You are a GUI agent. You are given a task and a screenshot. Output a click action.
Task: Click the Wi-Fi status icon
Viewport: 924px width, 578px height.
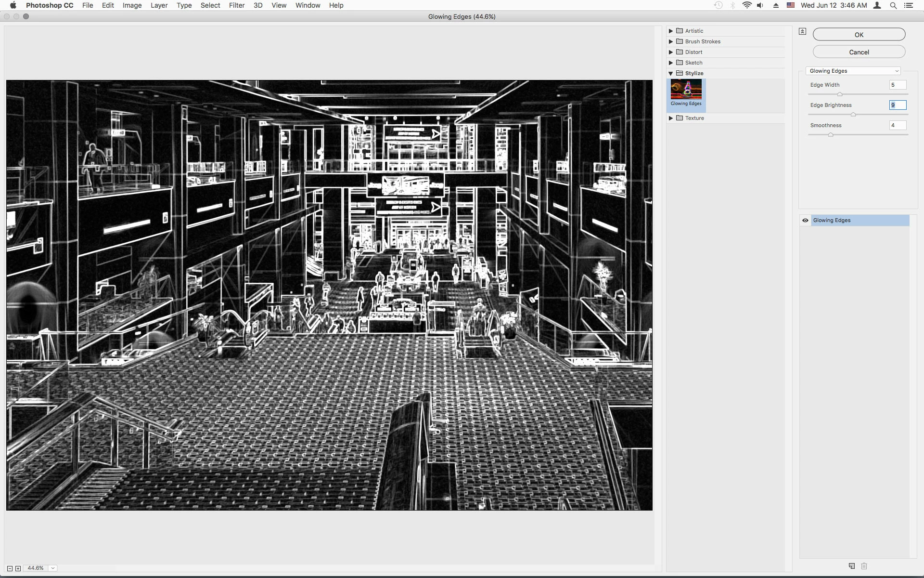pyautogui.click(x=747, y=5)
